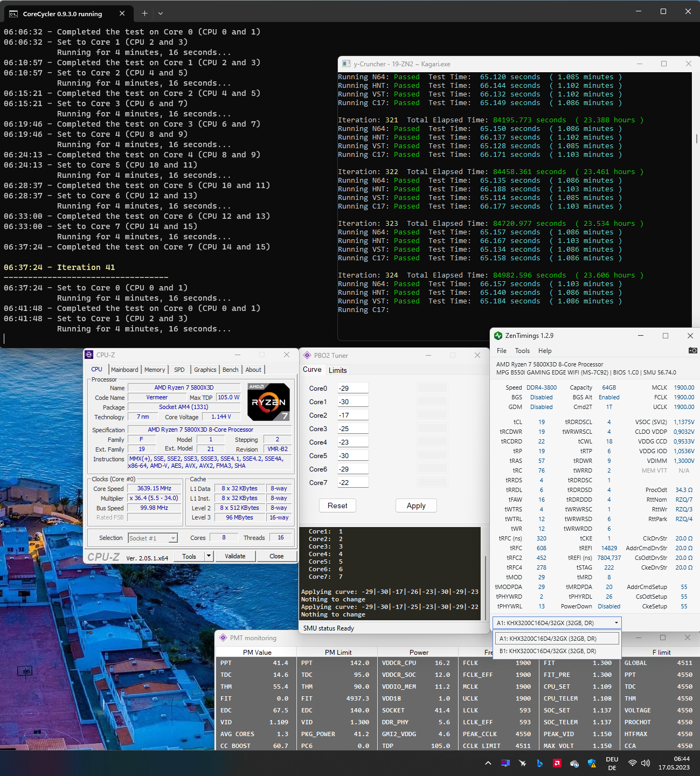Open the CPU-Z Socket #1 selection dropdown
Image resolution: width=700 pixels, height=776 pixels.
[x=153, y=538]
